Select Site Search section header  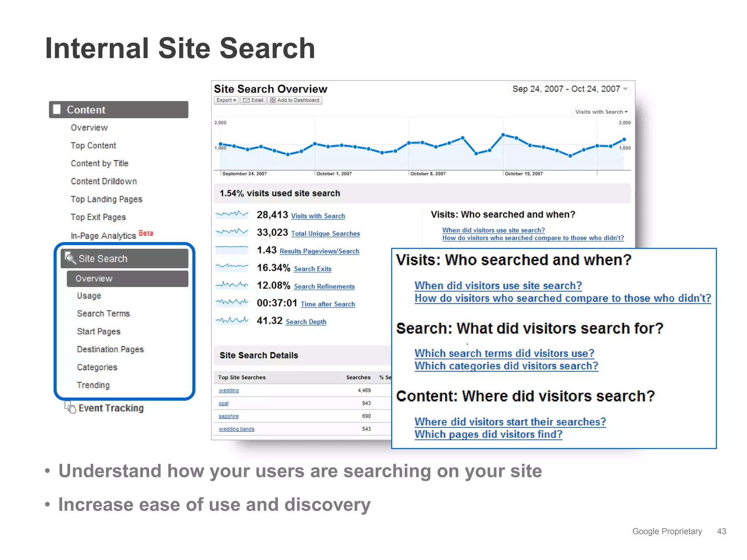(125, 258)
